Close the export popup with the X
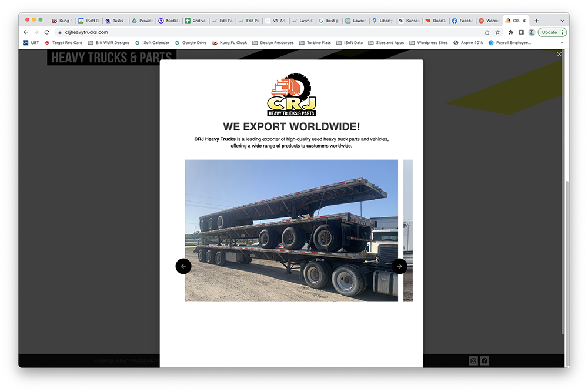 click(x=559, y=54)
